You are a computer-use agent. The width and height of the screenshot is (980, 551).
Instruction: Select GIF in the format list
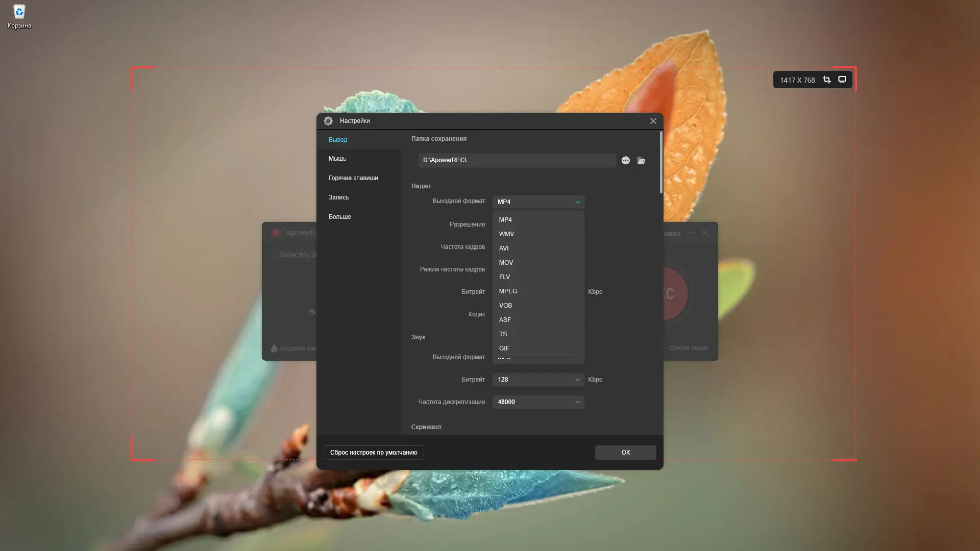tap(504, 348)
